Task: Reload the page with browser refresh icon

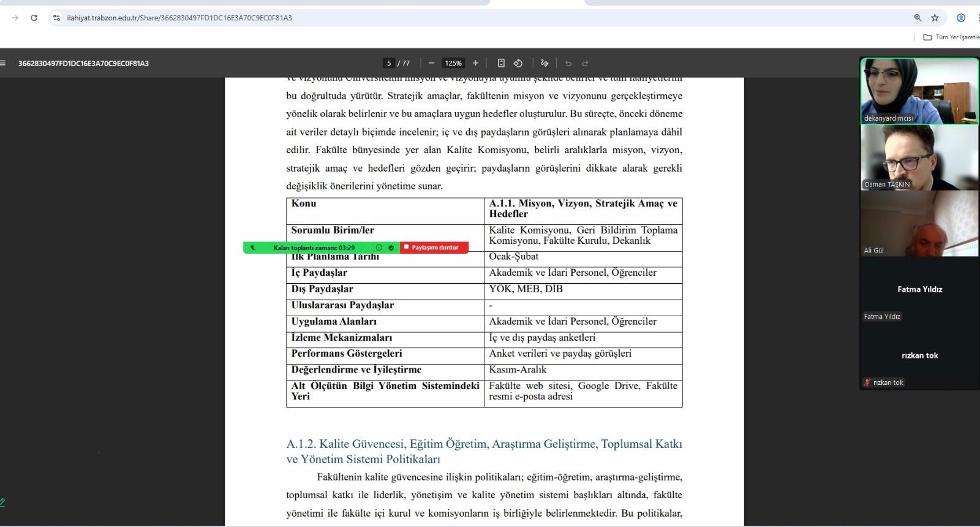Action: click(34, 18)
